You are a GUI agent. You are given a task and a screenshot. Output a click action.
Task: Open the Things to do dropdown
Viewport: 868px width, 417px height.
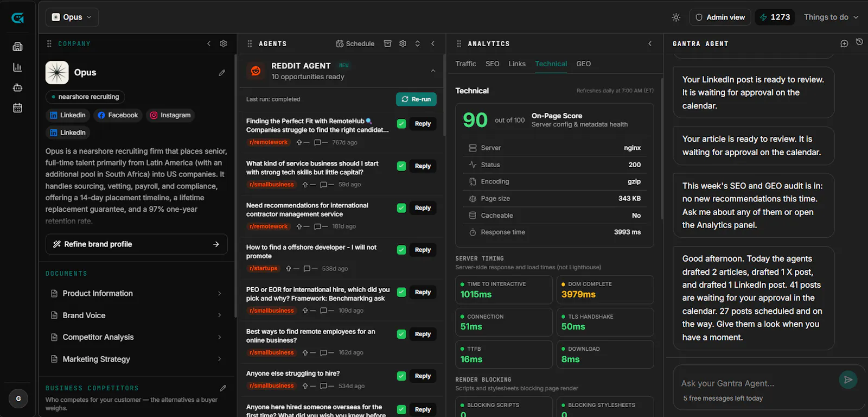(831, 17)
